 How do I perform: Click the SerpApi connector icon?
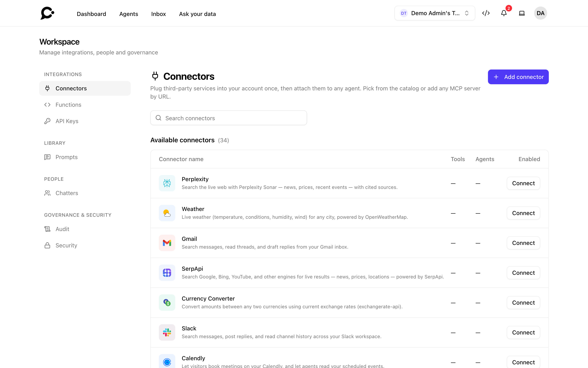click(167, 273)
